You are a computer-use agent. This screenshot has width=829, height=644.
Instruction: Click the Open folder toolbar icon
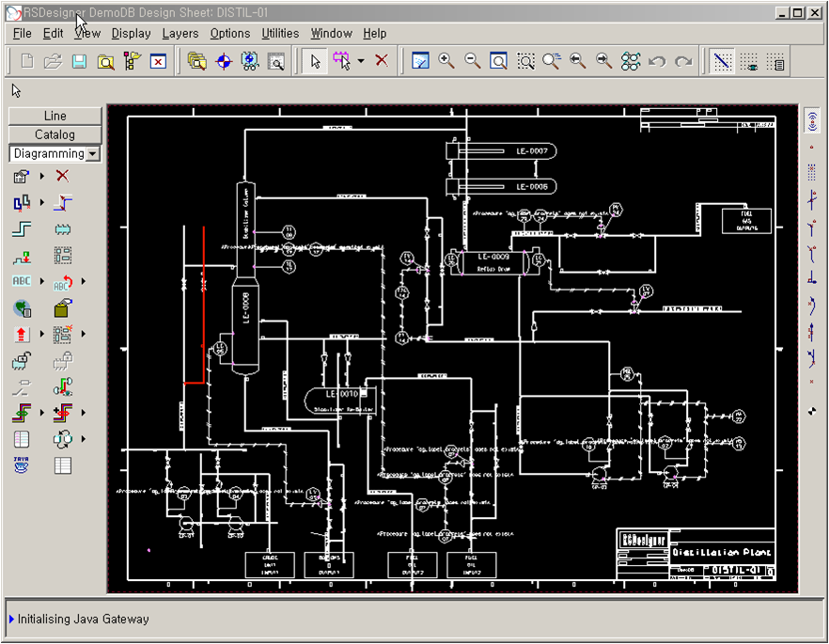click(53, 61)
